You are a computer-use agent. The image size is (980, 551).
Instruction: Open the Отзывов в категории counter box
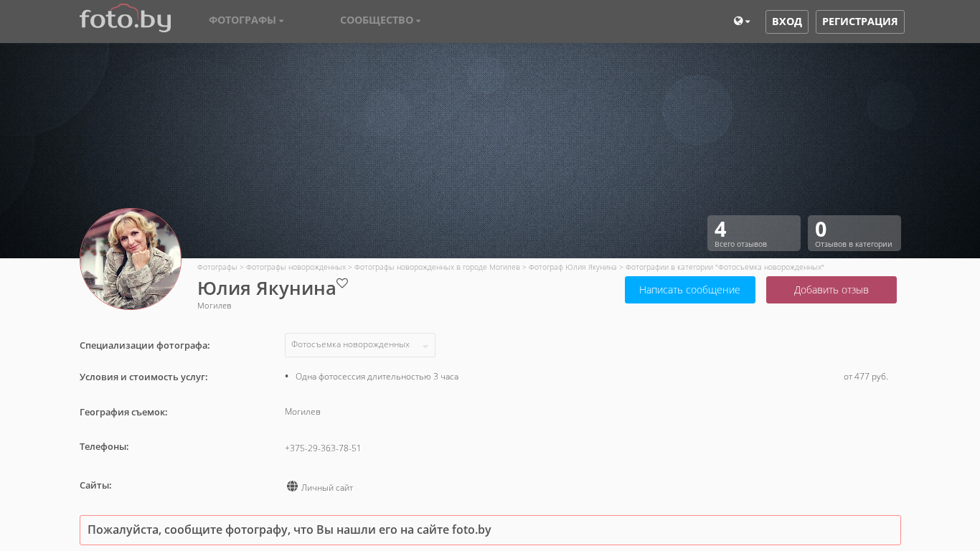click(854, 233)
